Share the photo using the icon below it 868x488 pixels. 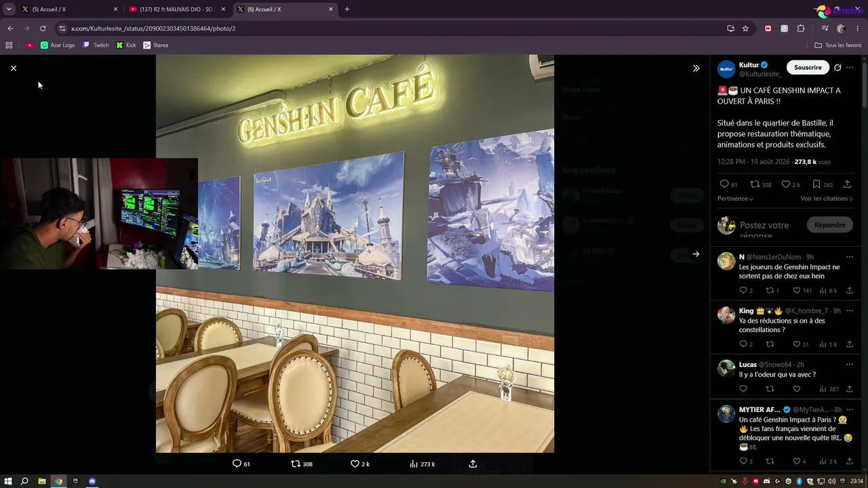click(x=473, y=464)
